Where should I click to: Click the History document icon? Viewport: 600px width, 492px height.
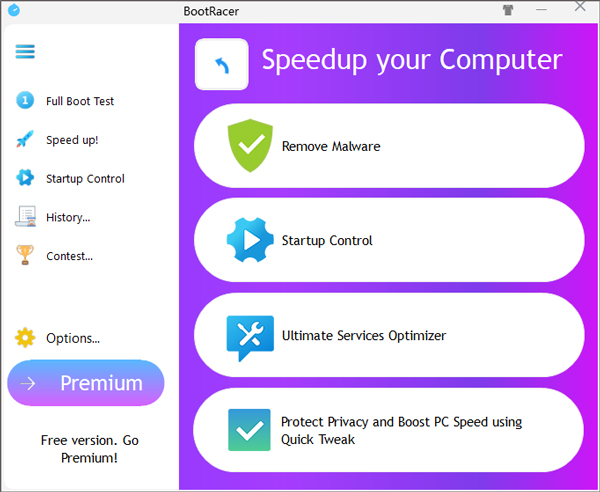click(26, 217)
